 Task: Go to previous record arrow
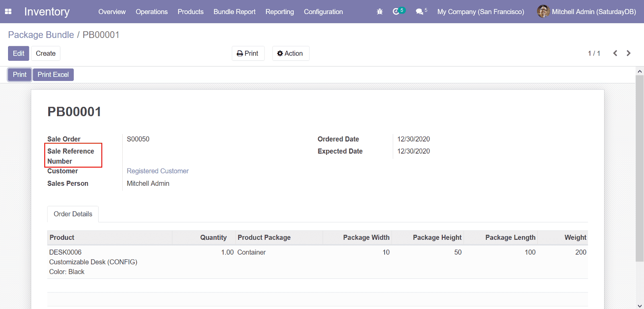[615, 53]
